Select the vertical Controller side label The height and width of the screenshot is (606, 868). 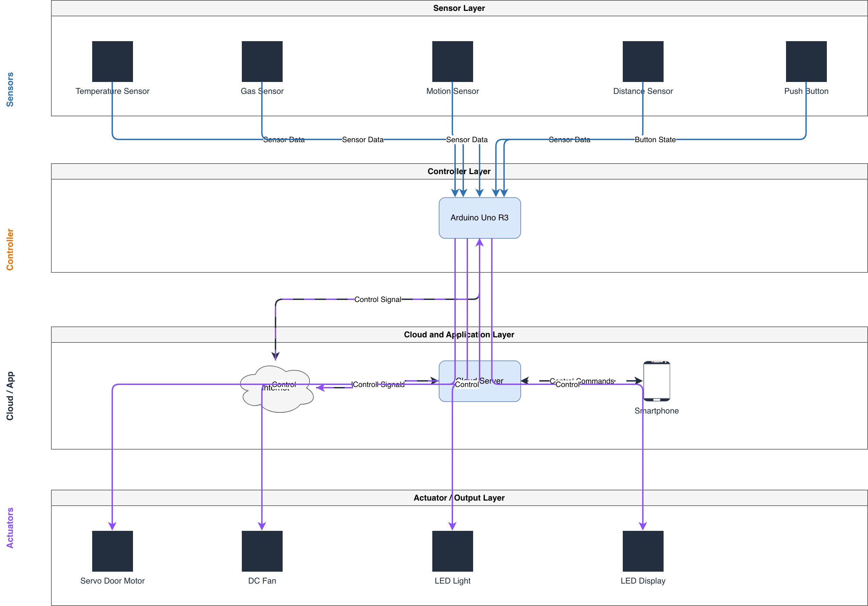10,250
